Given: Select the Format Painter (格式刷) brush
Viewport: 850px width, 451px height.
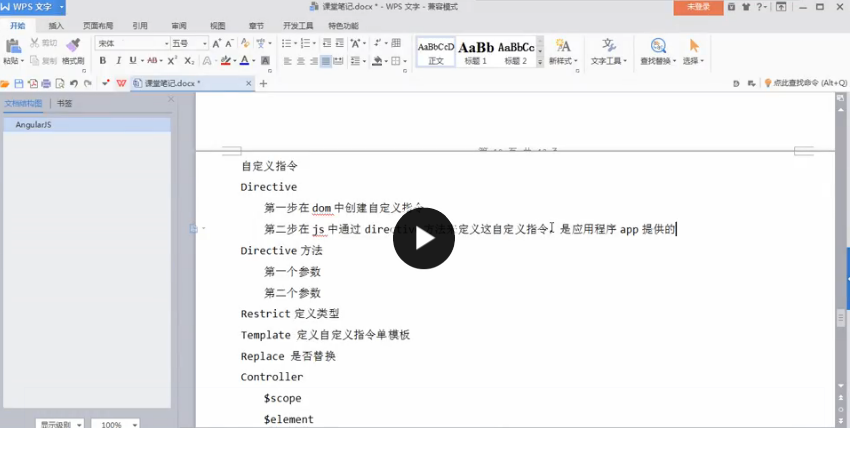Looking at the screenshot, I should pos(73,46).
